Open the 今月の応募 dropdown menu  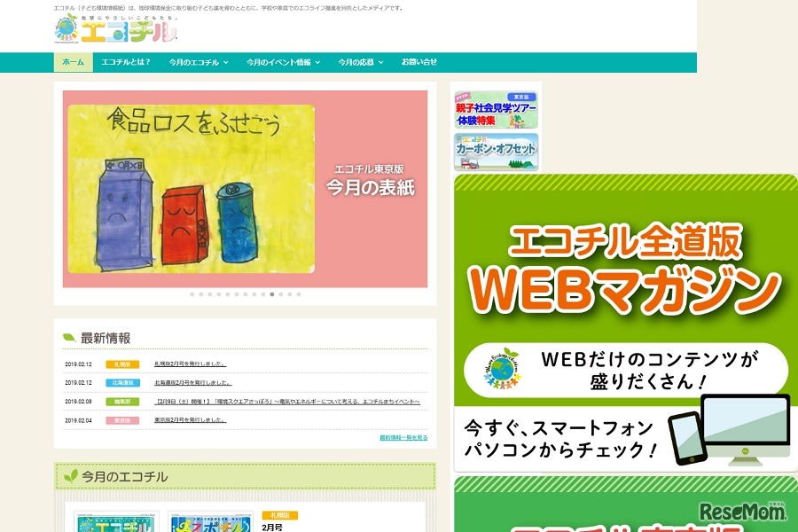pyautogui.click(x=358, y=62)
